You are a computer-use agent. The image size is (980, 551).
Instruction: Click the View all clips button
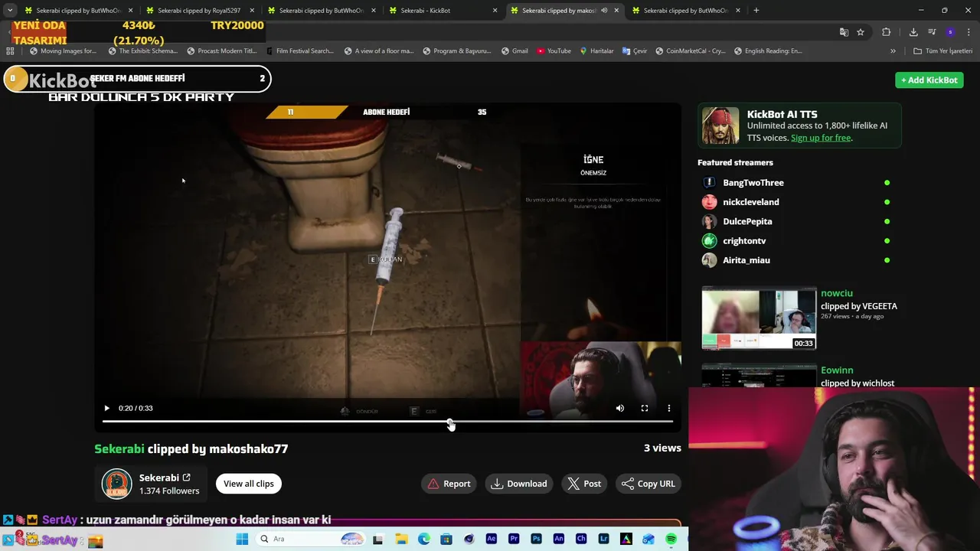tap(248, 484)
